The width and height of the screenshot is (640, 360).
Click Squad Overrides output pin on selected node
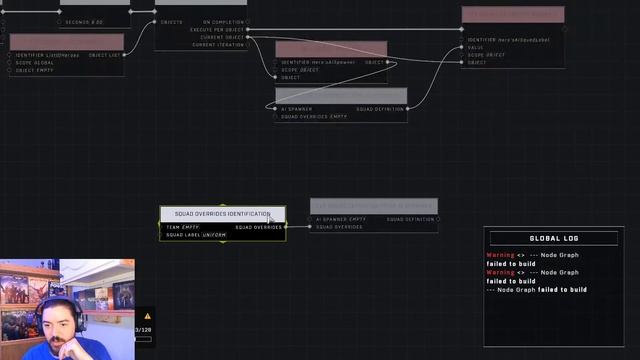coord(285,227)
